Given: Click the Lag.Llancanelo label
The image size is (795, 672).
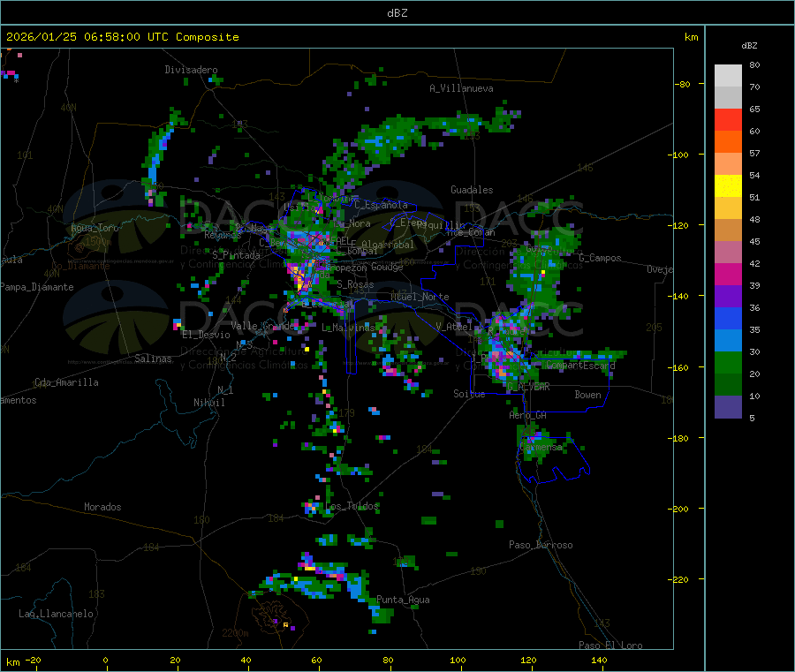Looking at the screenshot, I should tap(56, 614).
